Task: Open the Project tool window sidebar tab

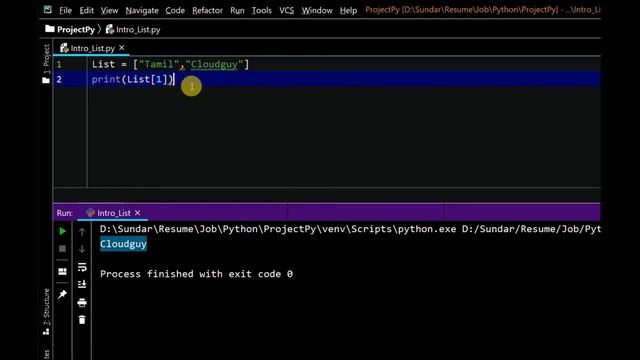Action: coord(47,59)
